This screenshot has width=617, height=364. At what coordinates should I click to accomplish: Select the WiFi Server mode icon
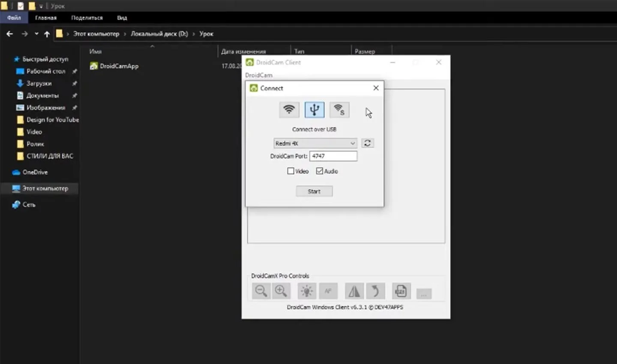(339, 110)
